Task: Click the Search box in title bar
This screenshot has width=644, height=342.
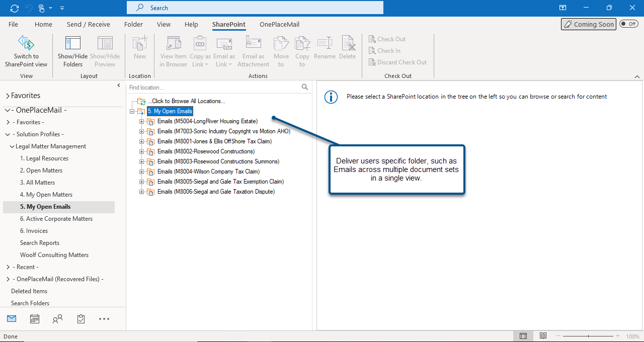Action: click(255, 8)
